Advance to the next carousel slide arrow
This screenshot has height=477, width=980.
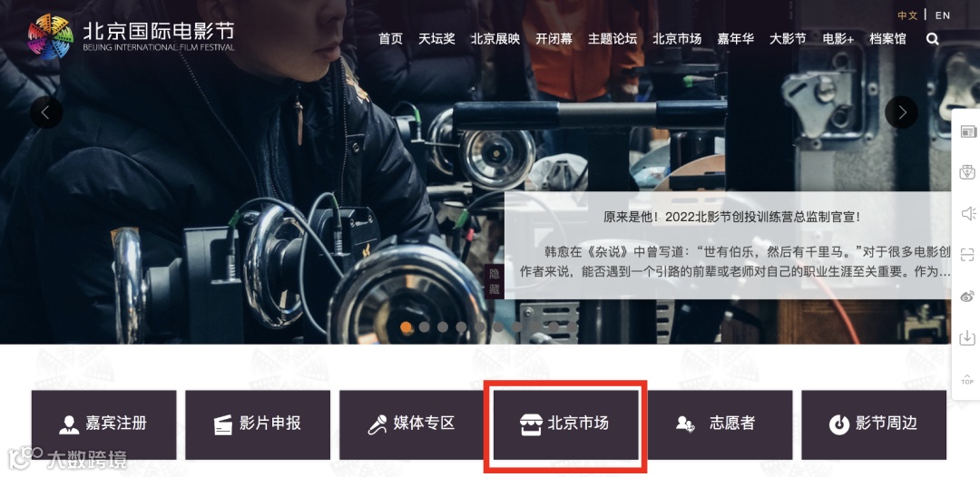[901, 112]
